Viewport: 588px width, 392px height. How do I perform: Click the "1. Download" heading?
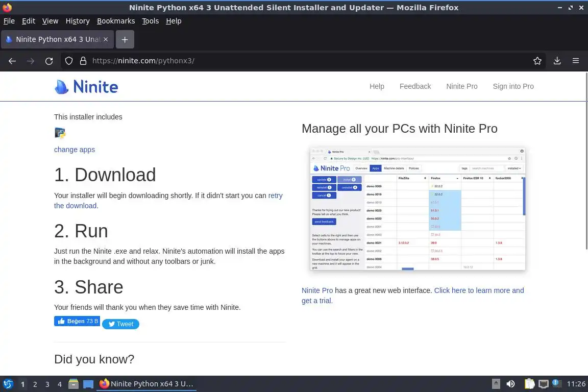click(105, 175)
